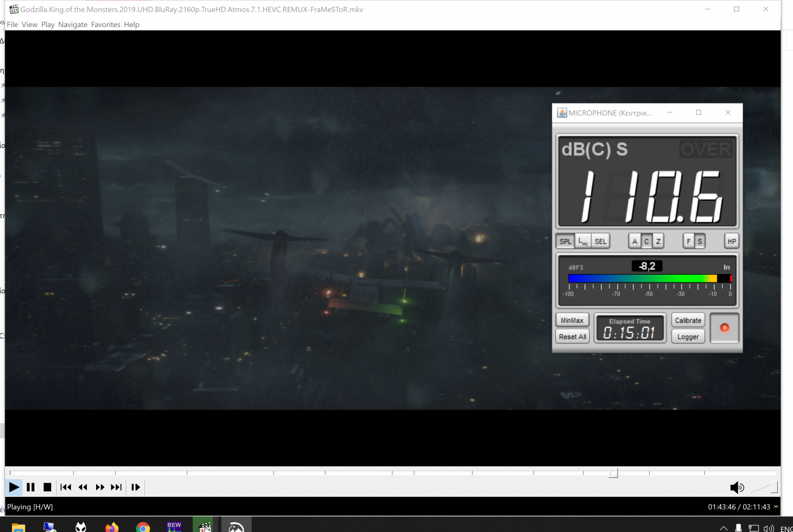The height and width of the screenshot is (532, 793).
Task: Select Slow (S) time response
Action: 700,241
